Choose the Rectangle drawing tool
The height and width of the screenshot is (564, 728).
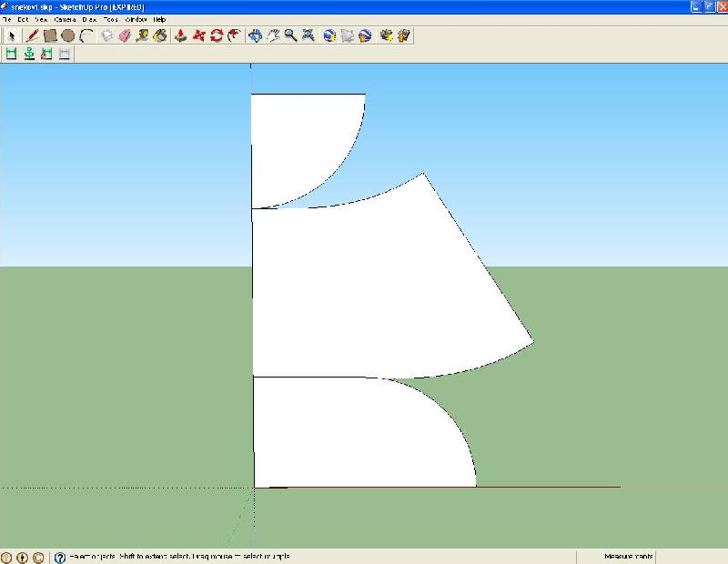point(50,36)
